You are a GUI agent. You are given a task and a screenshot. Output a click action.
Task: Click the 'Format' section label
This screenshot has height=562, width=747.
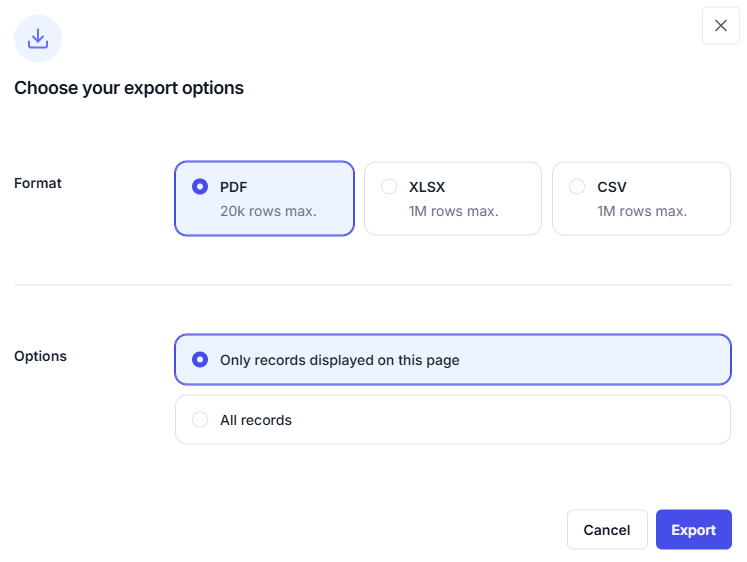(x=38, y=183)
